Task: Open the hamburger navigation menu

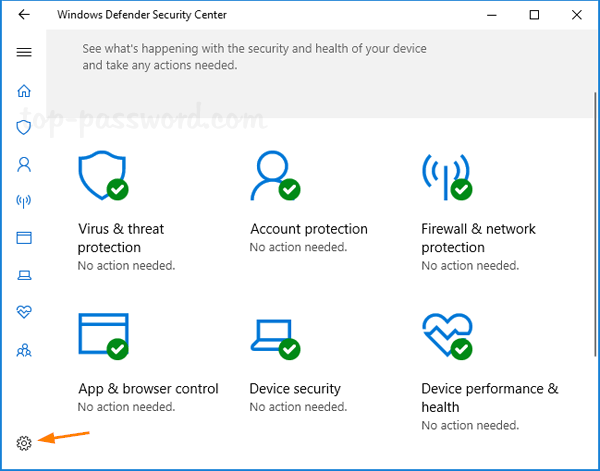Action: point(24,52)
